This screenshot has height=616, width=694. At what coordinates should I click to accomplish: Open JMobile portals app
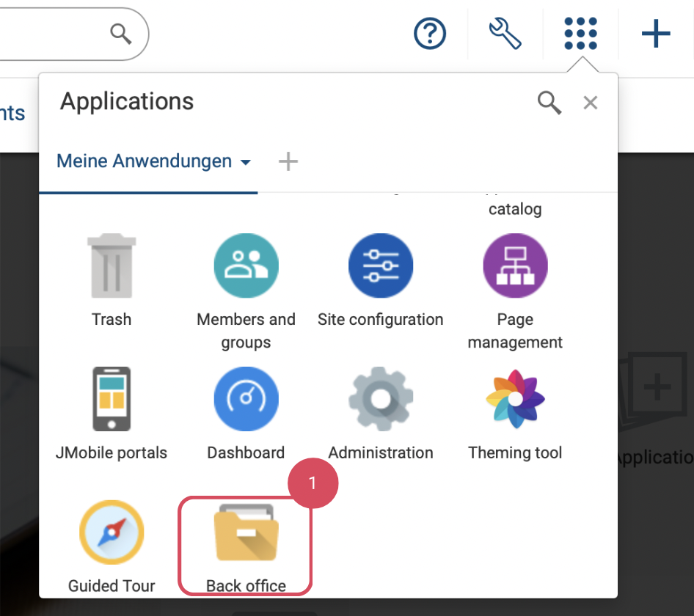click(112, 400)
